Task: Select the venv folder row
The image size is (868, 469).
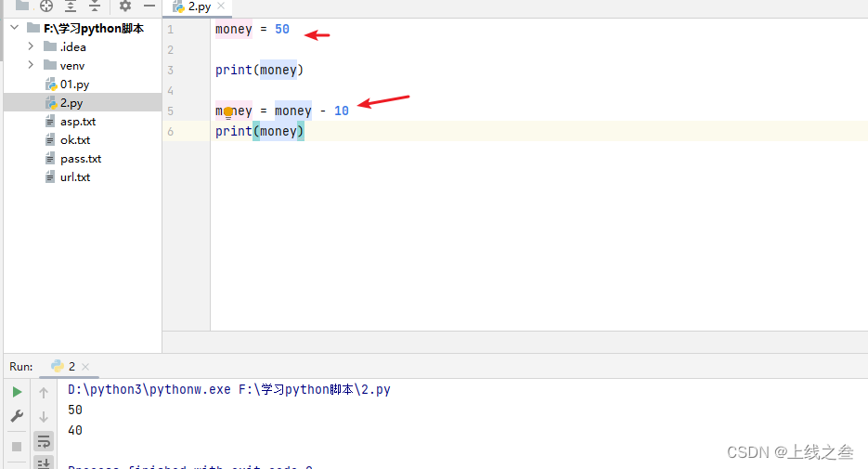Action: [x=83, y=65]
